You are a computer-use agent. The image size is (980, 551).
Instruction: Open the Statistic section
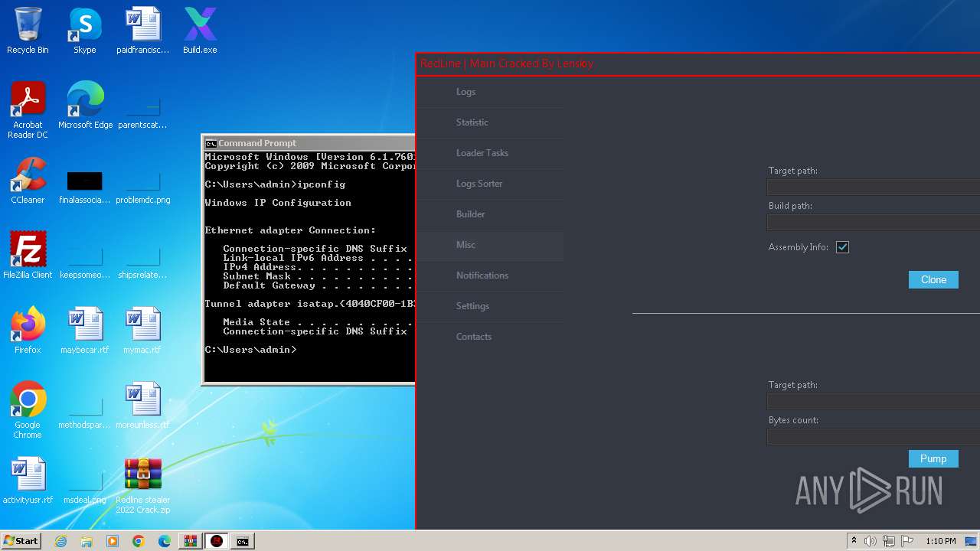[489, 122]
